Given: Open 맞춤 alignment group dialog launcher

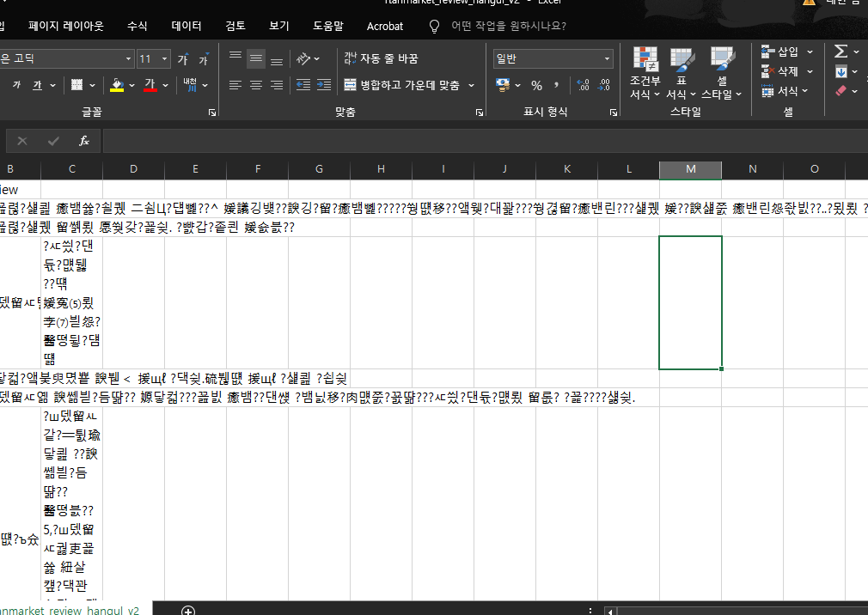Looking at the screenshot, I should pos(480,113).
